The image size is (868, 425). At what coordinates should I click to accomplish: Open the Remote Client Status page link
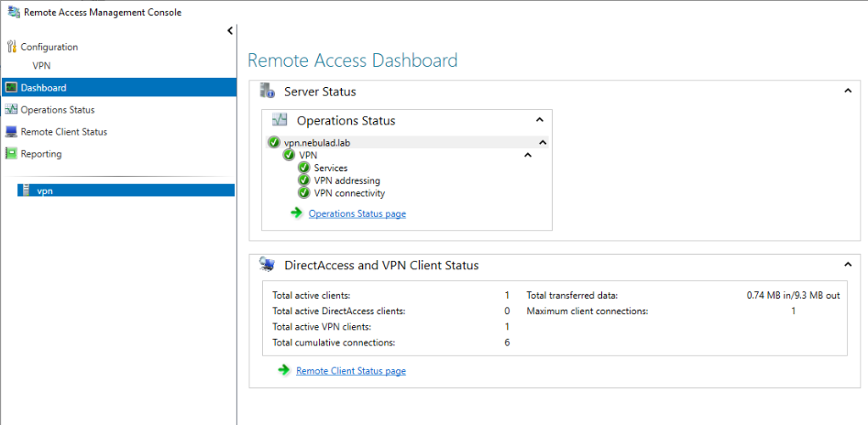pos(351,371)
